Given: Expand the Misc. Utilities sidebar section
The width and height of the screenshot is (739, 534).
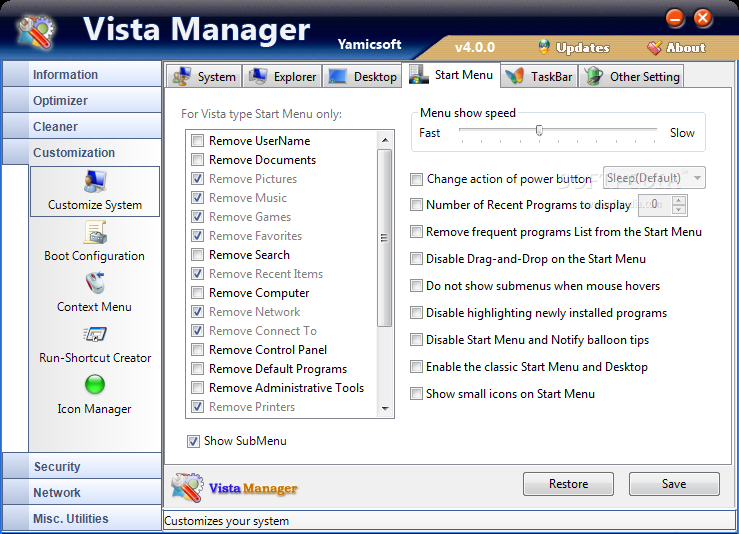Looking at the screenshot, I should tap(82, 518).
